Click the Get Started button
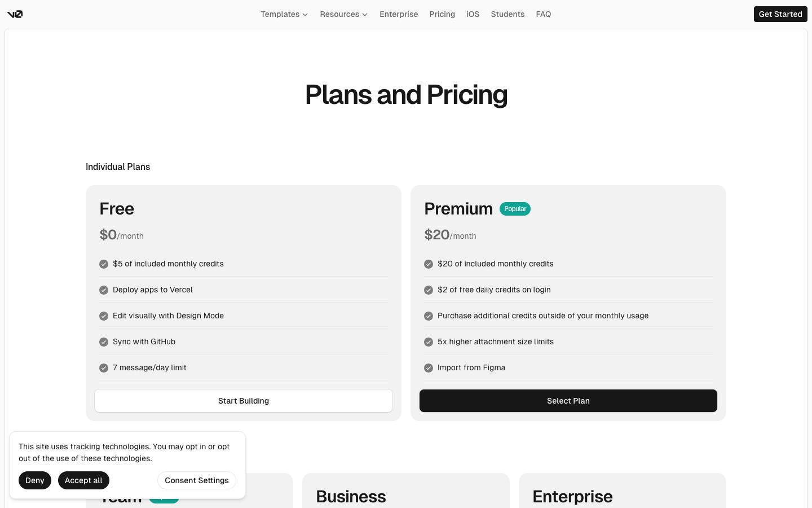 click(x=780, y=14)
